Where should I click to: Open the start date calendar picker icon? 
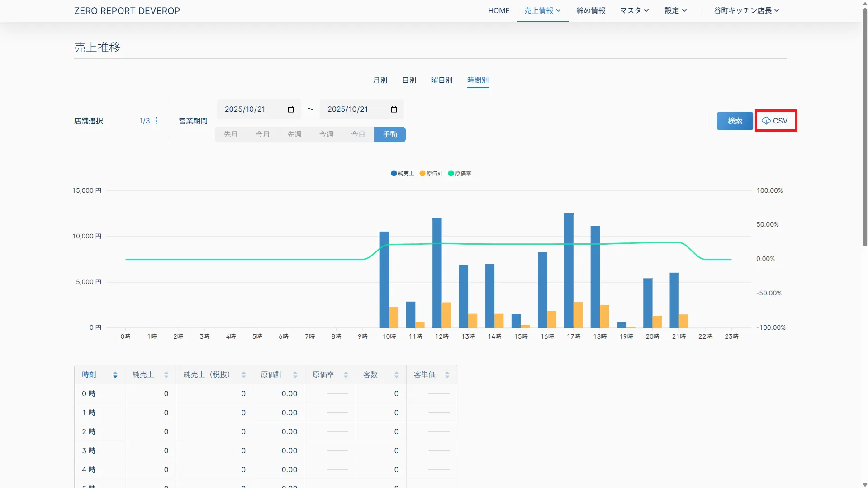coord(291,109)
